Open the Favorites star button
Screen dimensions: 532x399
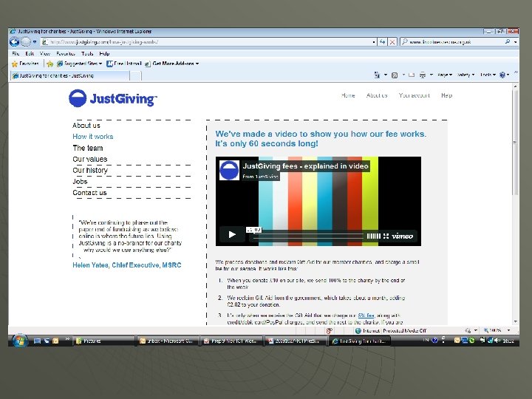[x=25, y=64]
